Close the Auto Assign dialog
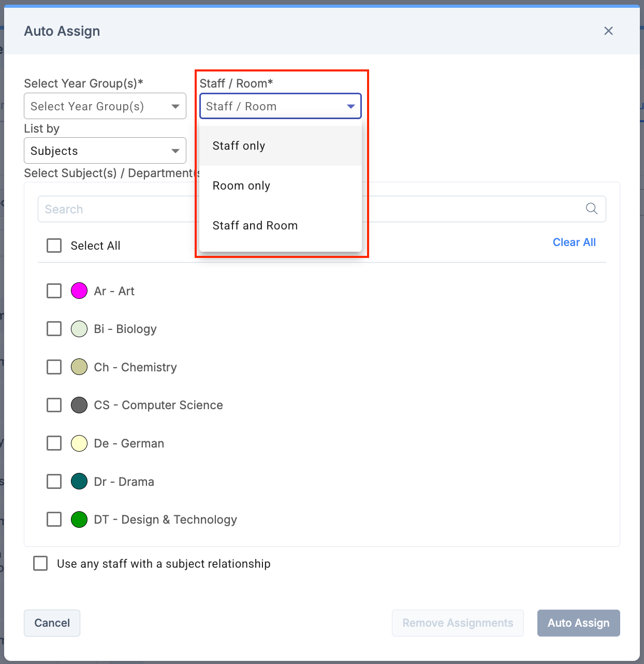This screenshot has height=664, width=644. tap(608, 31)
